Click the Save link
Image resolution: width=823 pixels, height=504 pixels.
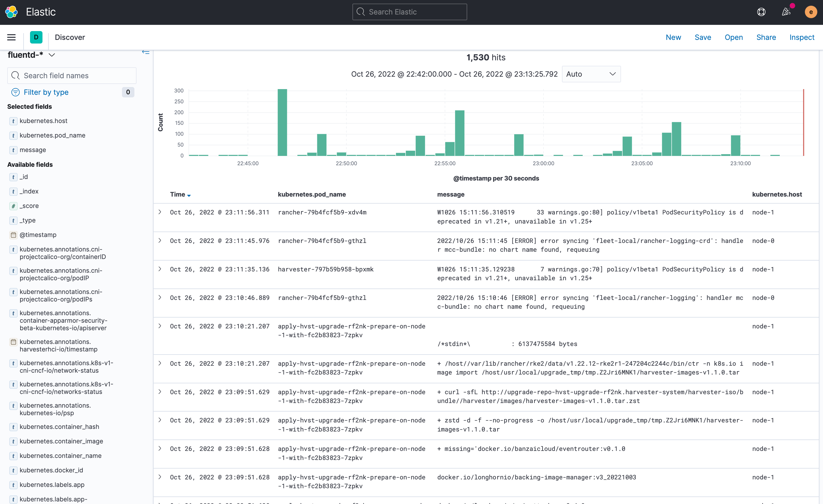(x=703, y=37)
